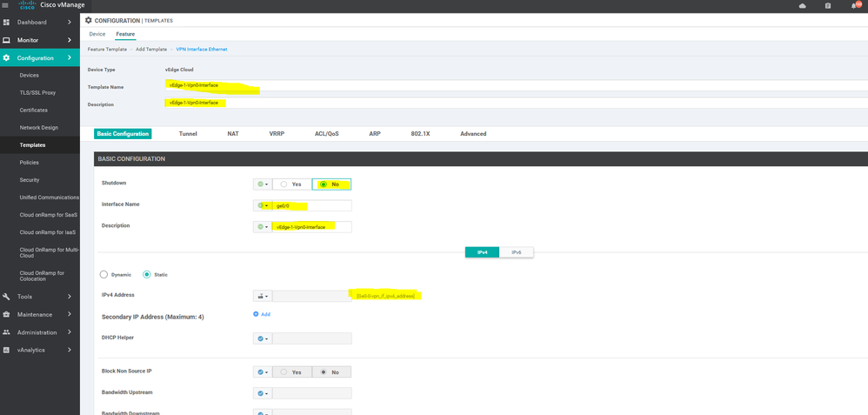
Task: Click the Maintenance briefcase icon
Action: click(7, 314)
